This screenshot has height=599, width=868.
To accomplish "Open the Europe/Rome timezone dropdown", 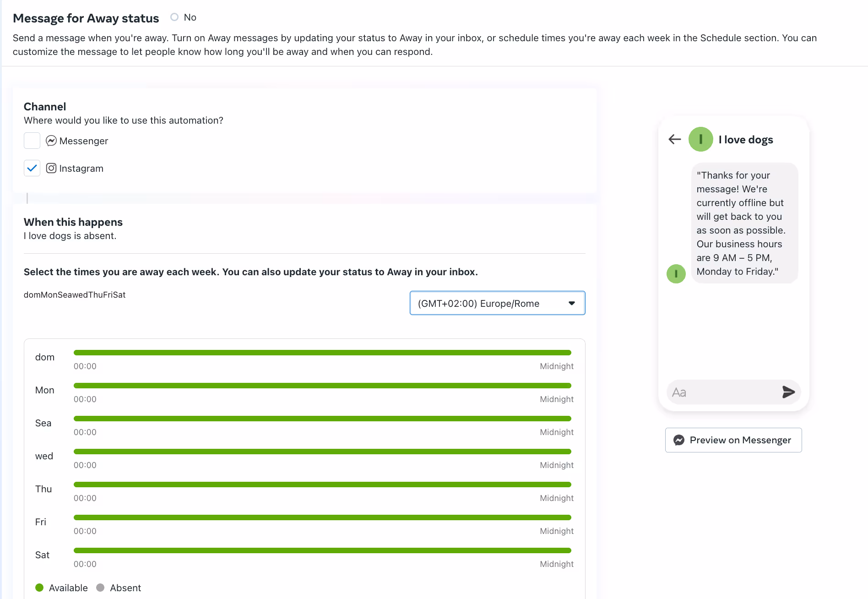I will pyautogui.click(x=497, y=303).
